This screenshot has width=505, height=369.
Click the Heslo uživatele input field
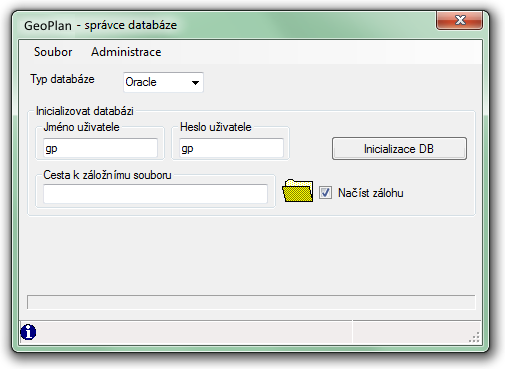click(x=231, y=148)
